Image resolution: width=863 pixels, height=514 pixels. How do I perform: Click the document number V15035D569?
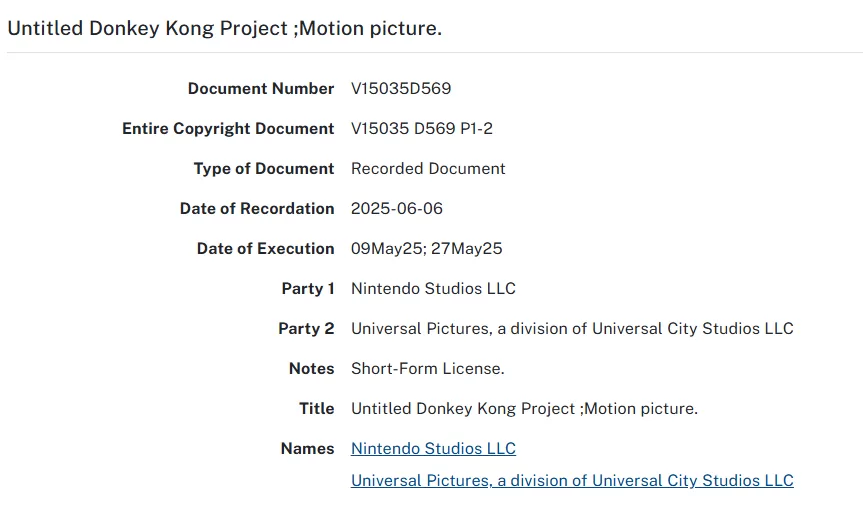(x=401, y=89)
